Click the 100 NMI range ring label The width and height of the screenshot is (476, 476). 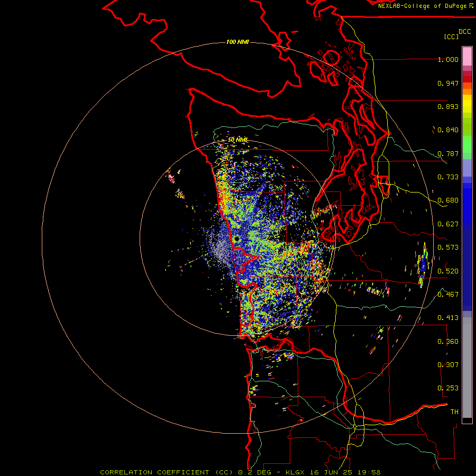(237, 42)
